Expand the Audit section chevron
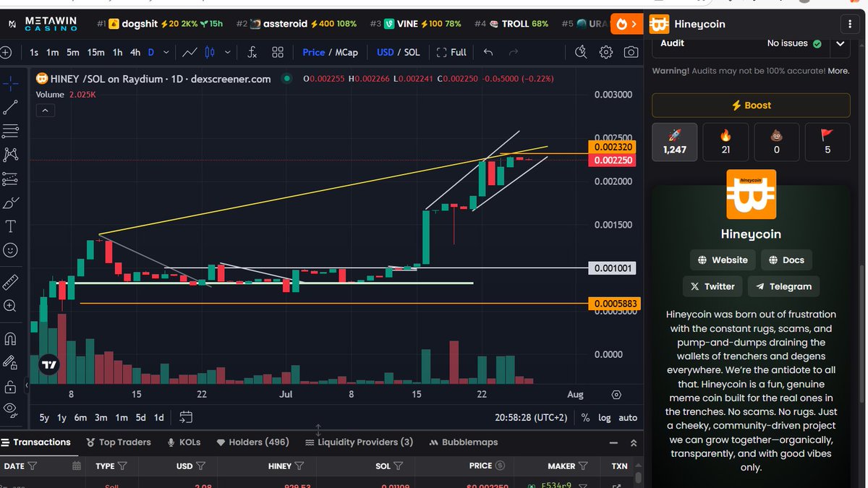The width and height of the screenshot is (868, 488). [840, 43]
